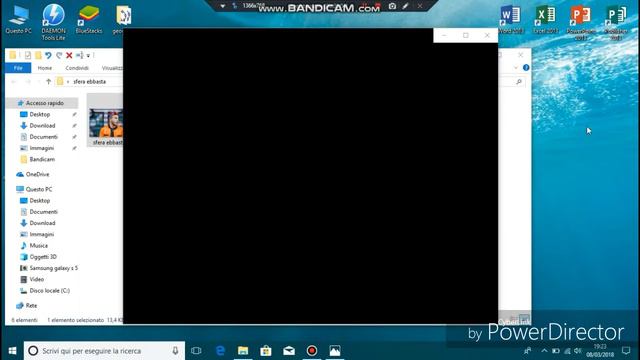
Task: Open pinned Desktop under Accesso rapido
Action: pyautogui.click(x=40, y=115)
